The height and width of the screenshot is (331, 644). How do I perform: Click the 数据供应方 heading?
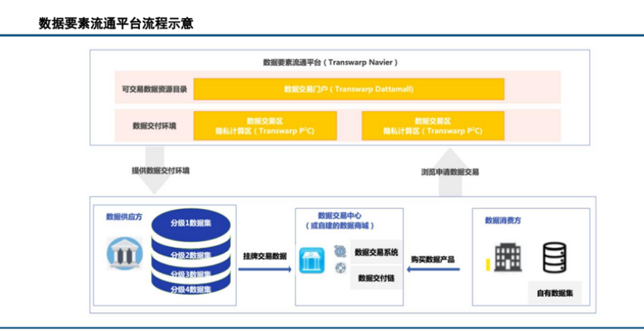click(x=123, y=216)
